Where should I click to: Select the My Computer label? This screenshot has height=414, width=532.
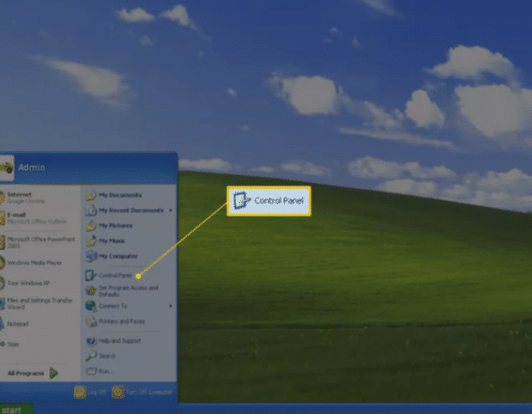point(118,256)
